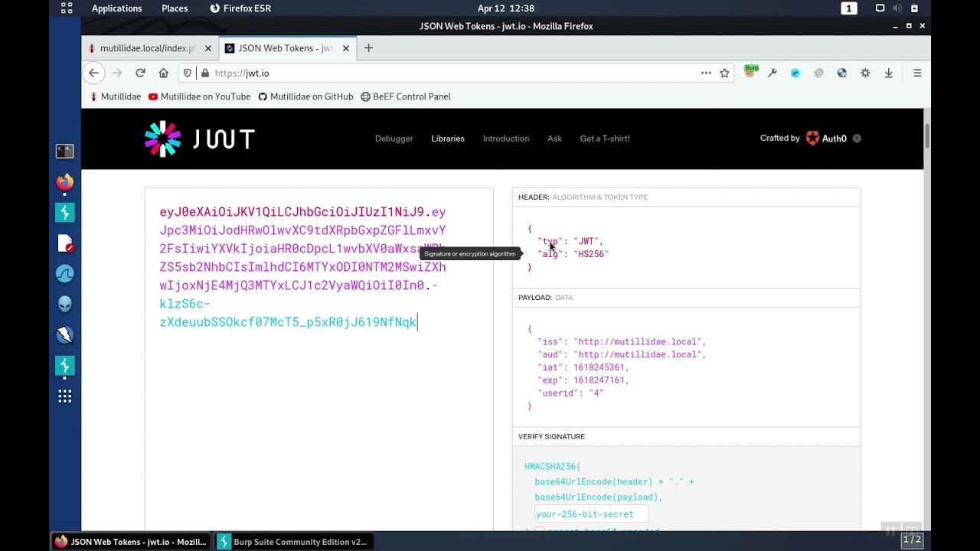
Task: Open the Mutillidae bookmark
Action: tap(116, 96)
